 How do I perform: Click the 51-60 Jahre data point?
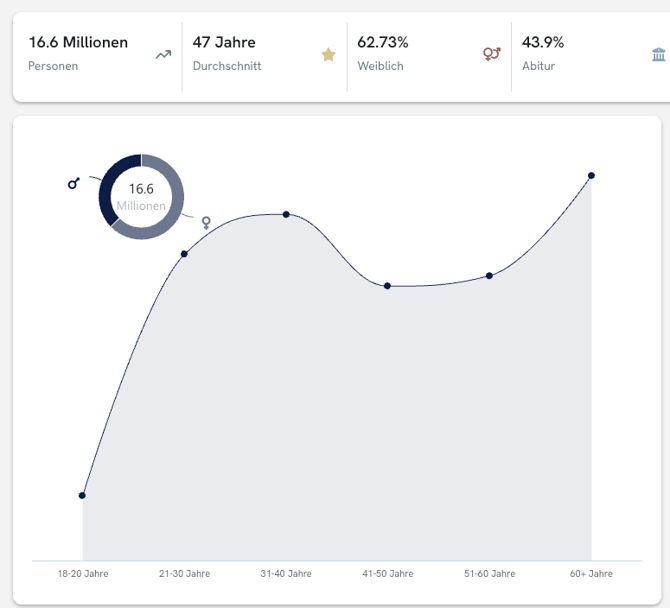[489, 275]
